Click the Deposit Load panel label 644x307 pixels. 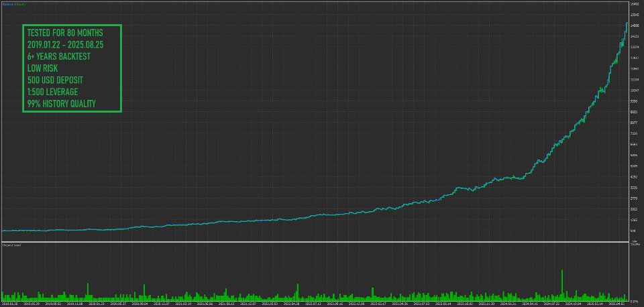point(11,245)
